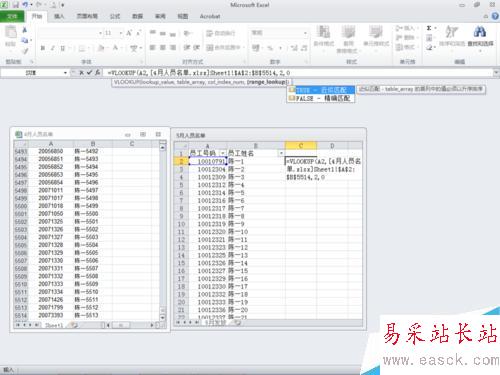Select TRUE approximate match option

(x=321, y=90)
